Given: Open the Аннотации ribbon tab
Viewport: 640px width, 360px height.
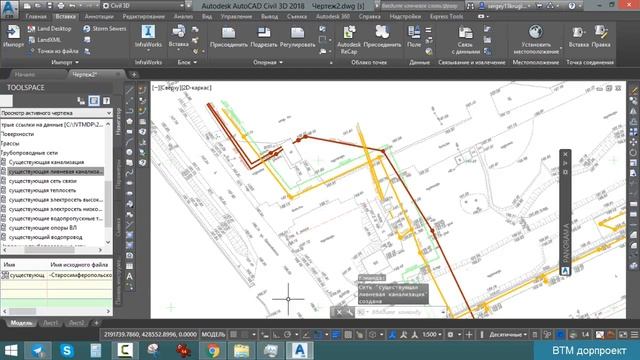Looking at the screenshot, I should pos(99,17).
